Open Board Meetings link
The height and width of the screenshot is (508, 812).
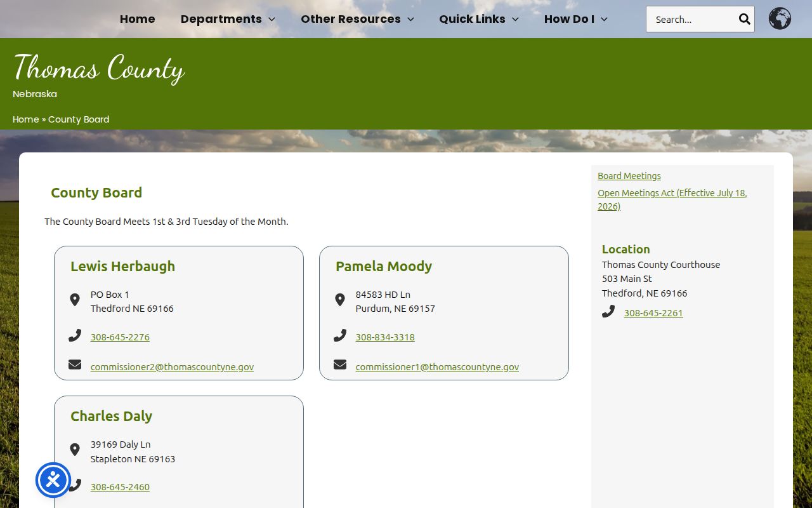(x=629, y=176)
